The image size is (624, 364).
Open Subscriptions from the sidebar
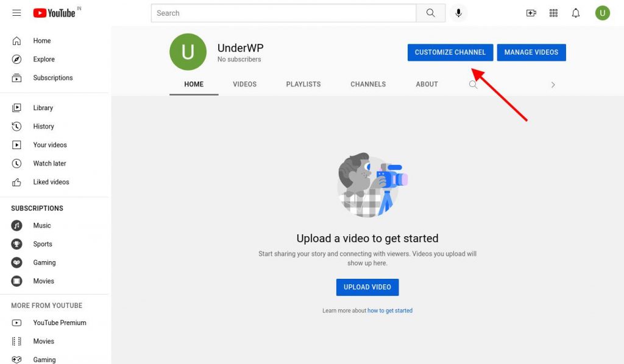point(54,78)
